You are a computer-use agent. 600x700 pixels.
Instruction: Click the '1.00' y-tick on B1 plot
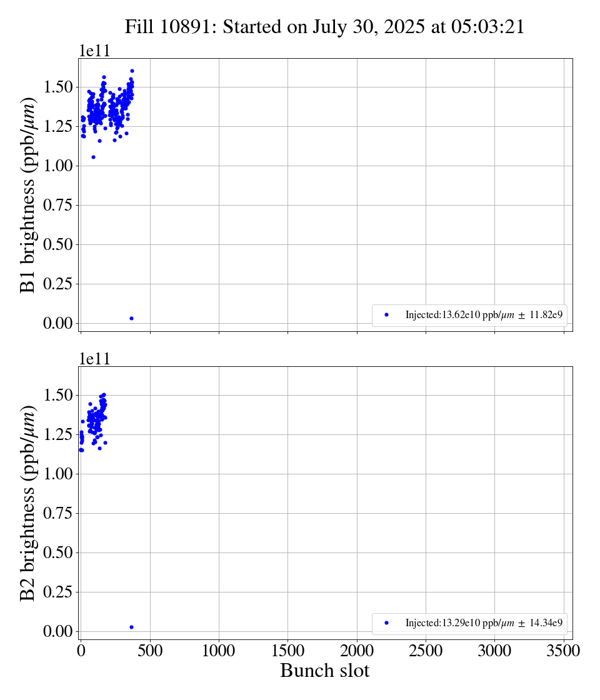(60, 166)
